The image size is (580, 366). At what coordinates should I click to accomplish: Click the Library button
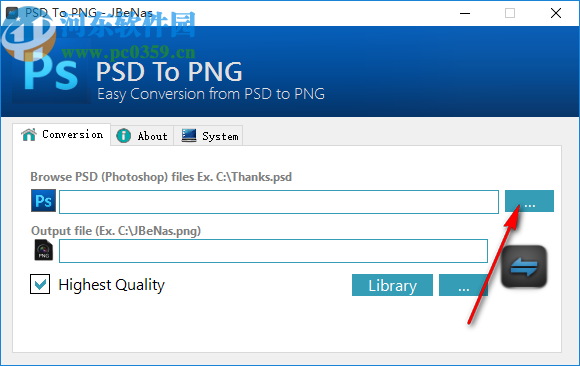pyautogui.click(x=392, y=285)
